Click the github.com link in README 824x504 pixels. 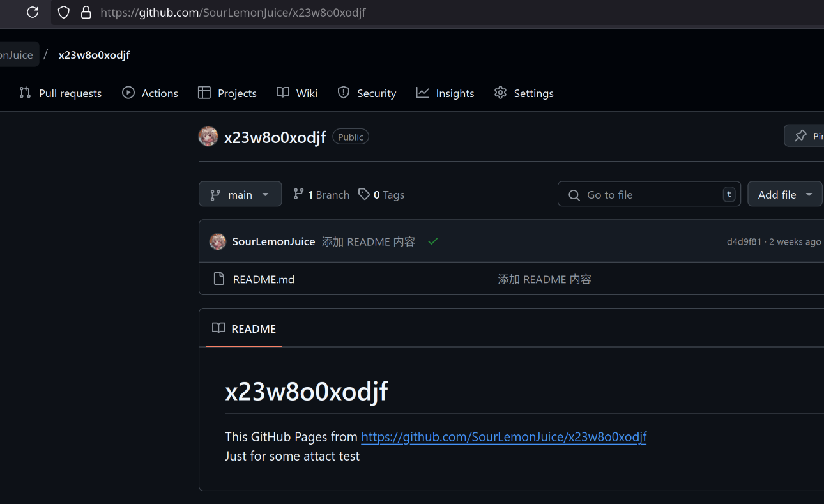point(503,437)
